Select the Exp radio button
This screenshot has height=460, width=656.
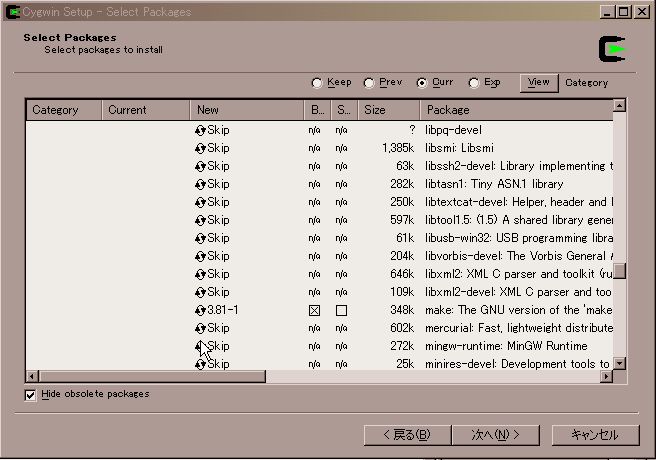click(474, 83)
